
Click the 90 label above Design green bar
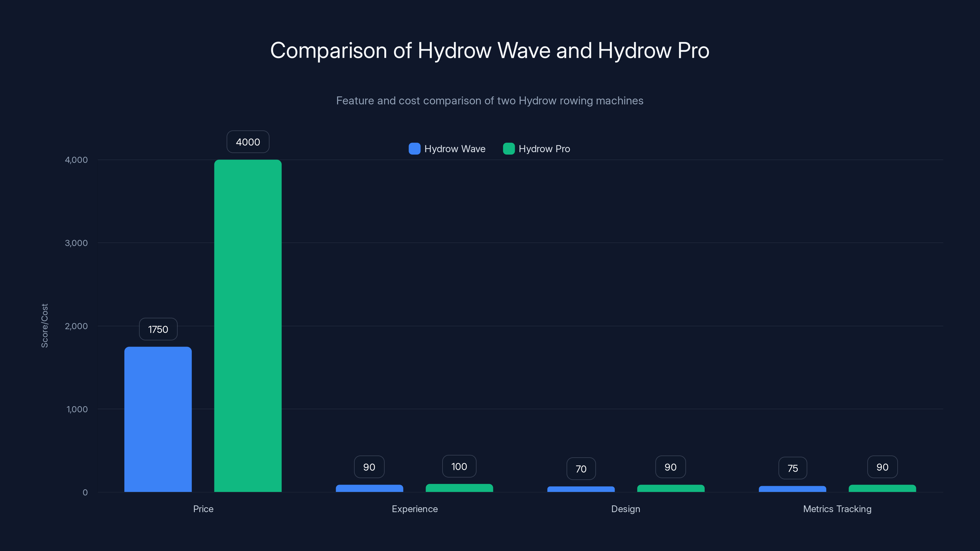tap(670, 467)
